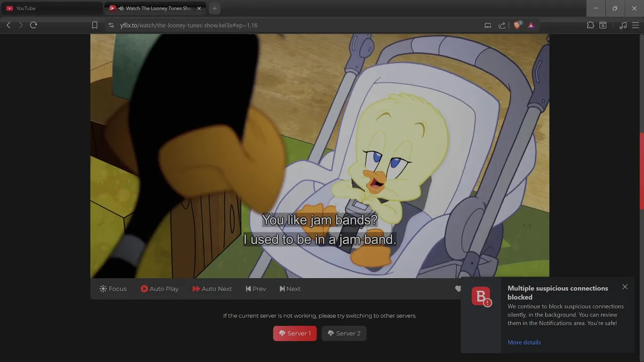
Task: Share this page using the share icon
Action: coord(502,25)
